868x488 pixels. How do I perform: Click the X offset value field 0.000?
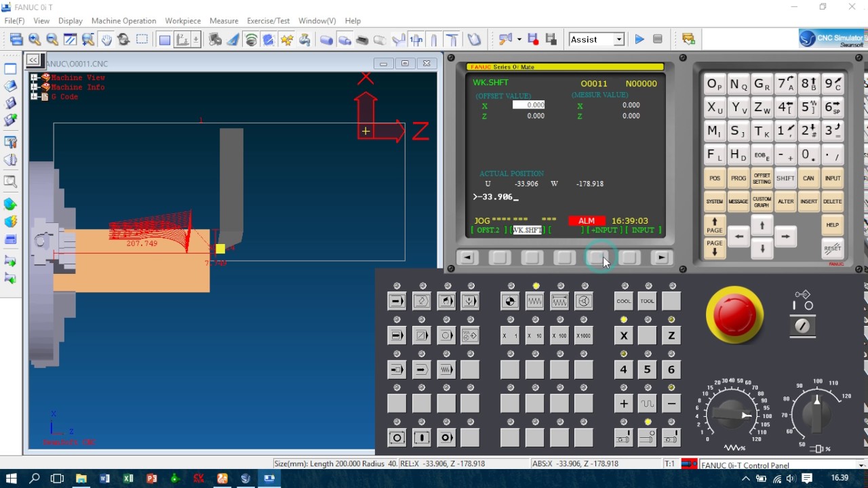(x=529, y=105)
